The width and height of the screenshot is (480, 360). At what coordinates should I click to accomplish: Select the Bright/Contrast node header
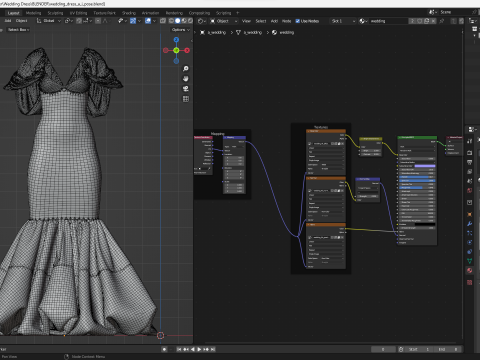pyautogui.click(x=371, y=139)
